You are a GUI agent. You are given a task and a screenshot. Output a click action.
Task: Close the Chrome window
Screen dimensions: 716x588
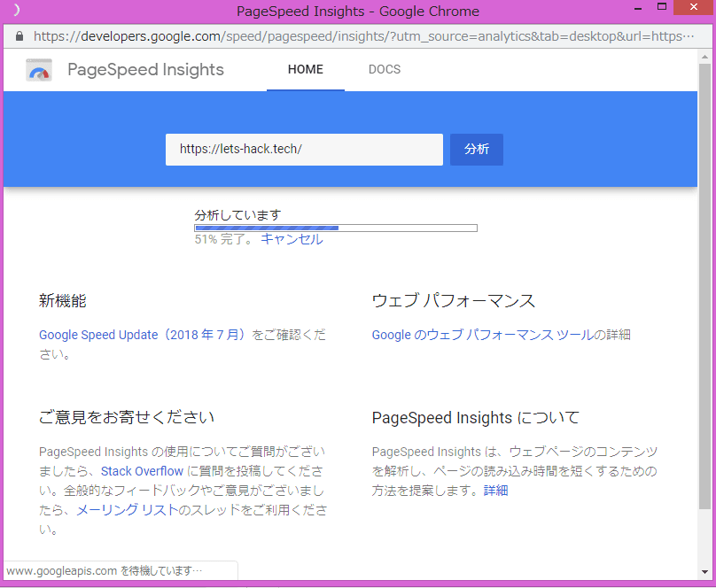[694, 7]
